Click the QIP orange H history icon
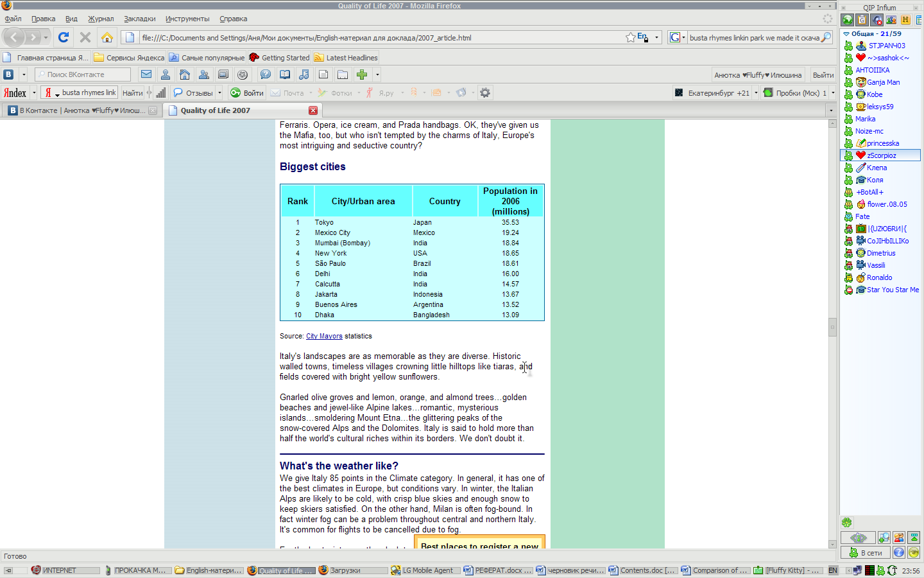 click(x=905, y=20)
